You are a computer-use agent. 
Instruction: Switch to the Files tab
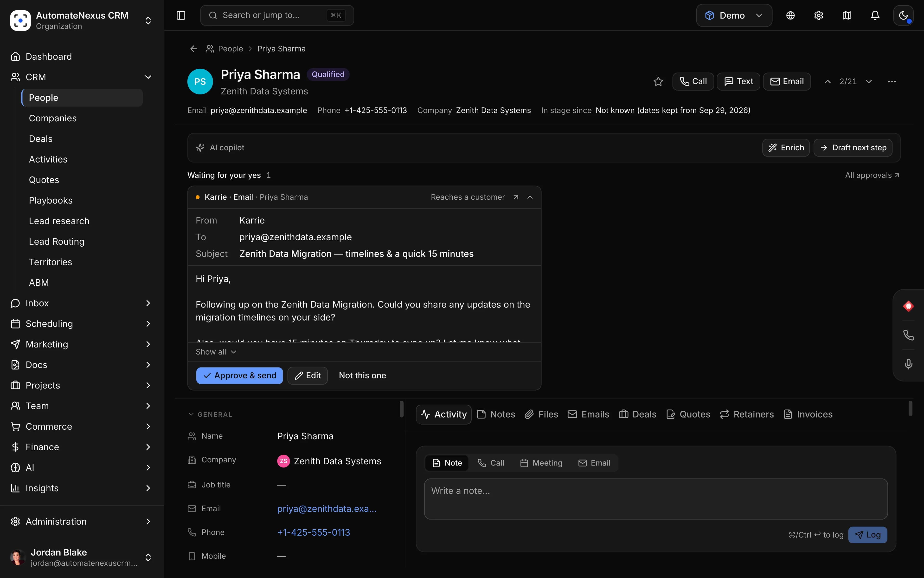[x=541, y=414]
